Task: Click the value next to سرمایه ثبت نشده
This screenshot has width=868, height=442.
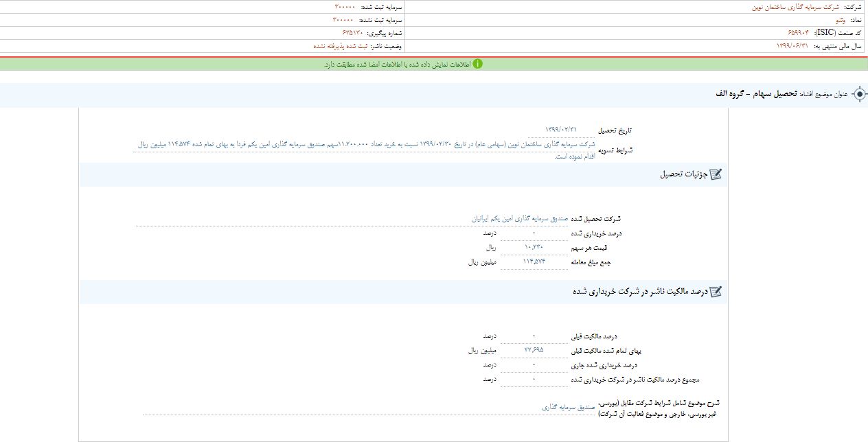Action: coord(343,20)
